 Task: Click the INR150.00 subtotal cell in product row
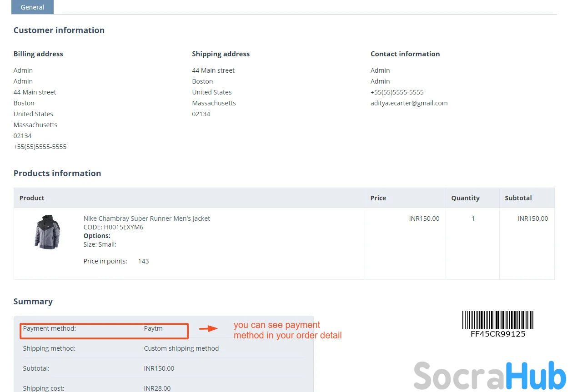[x=533, y=218]
